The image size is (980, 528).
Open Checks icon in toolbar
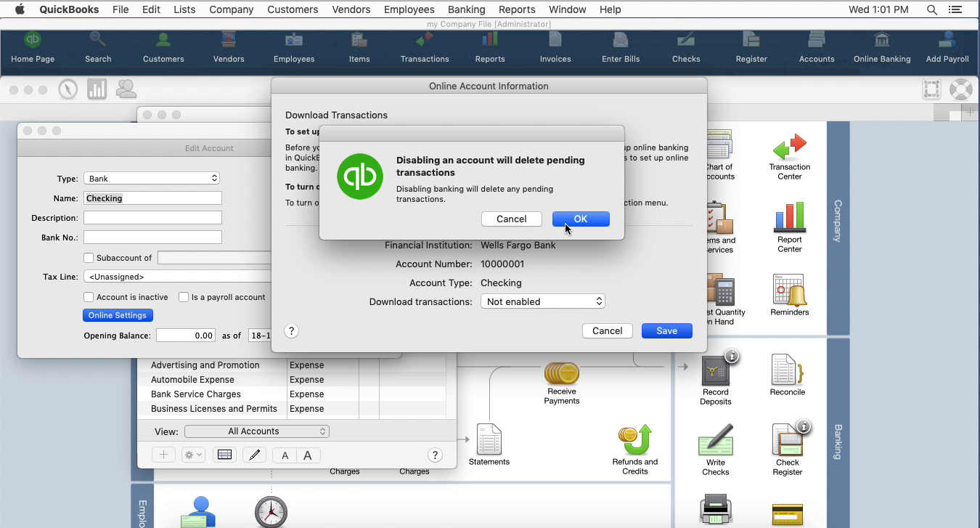tap(686, 48)
